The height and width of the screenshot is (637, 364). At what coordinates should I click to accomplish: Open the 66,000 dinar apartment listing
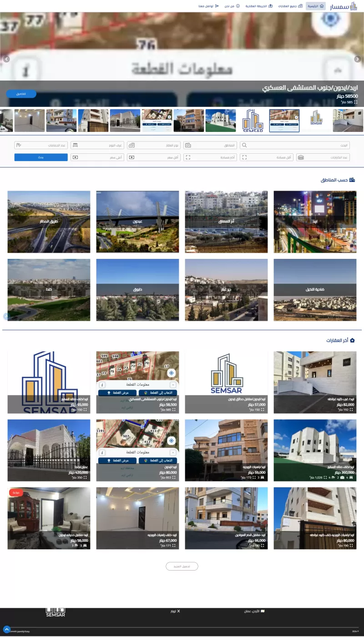(226, 519)
